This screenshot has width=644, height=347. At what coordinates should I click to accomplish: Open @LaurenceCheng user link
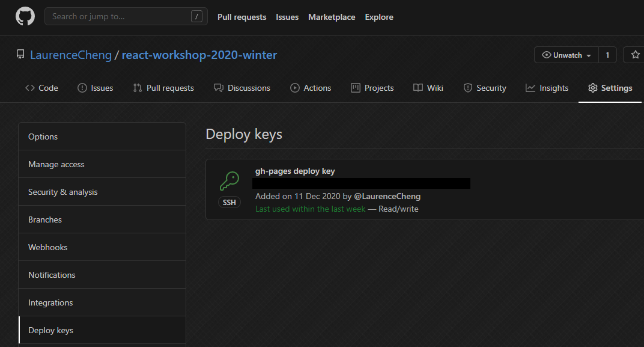click(x=387, y=196)
